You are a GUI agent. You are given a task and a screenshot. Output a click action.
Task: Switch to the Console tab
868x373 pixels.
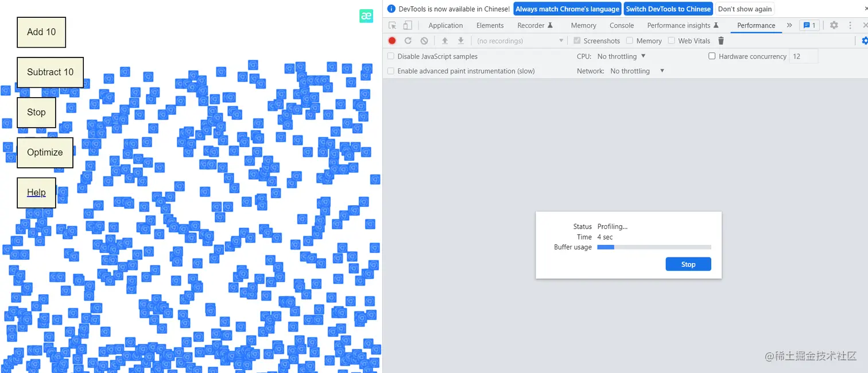[622, 25]
